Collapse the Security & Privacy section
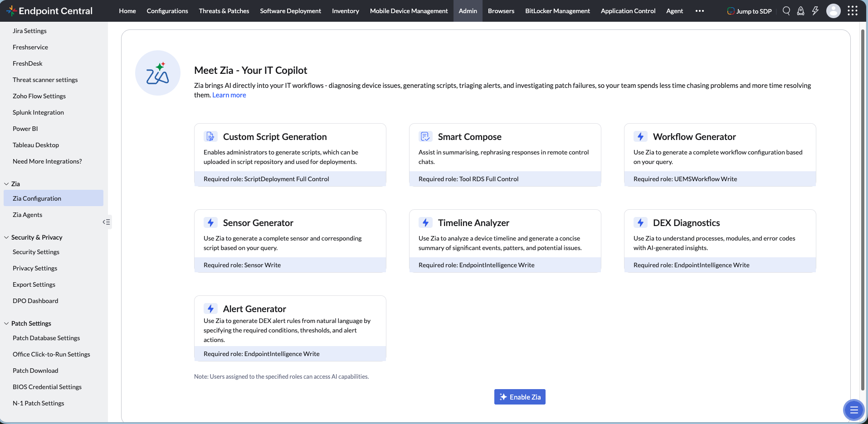This screenshot has width=868, height=424. pos(6,237)
